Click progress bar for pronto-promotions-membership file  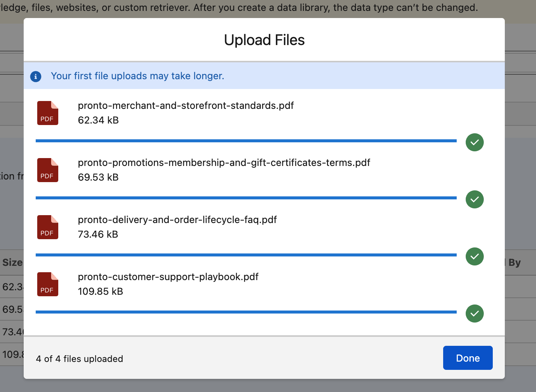point(246,198)
